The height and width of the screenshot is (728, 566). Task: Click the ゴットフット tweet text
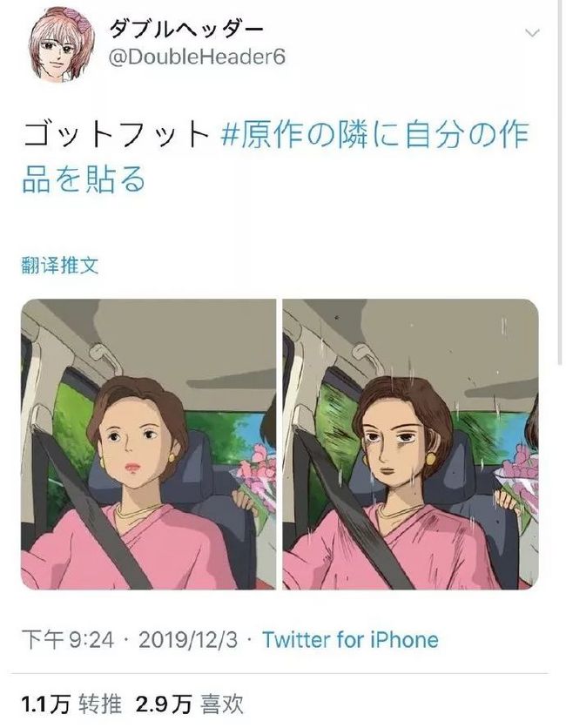point(117,134)
